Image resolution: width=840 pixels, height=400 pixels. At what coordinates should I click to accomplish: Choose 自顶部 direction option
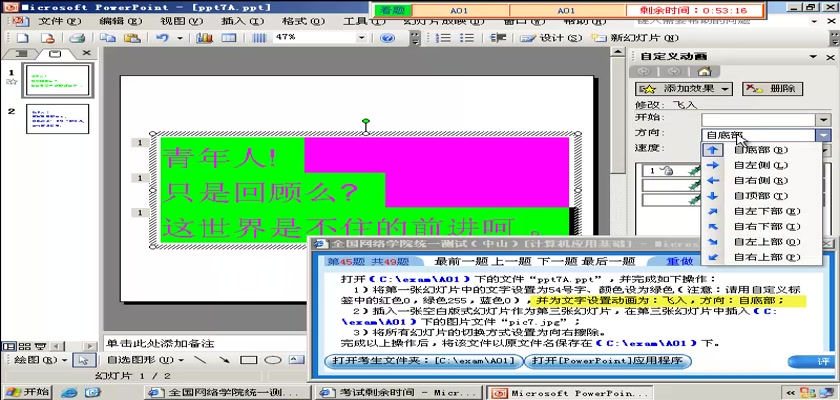click(x=762, y=196)
